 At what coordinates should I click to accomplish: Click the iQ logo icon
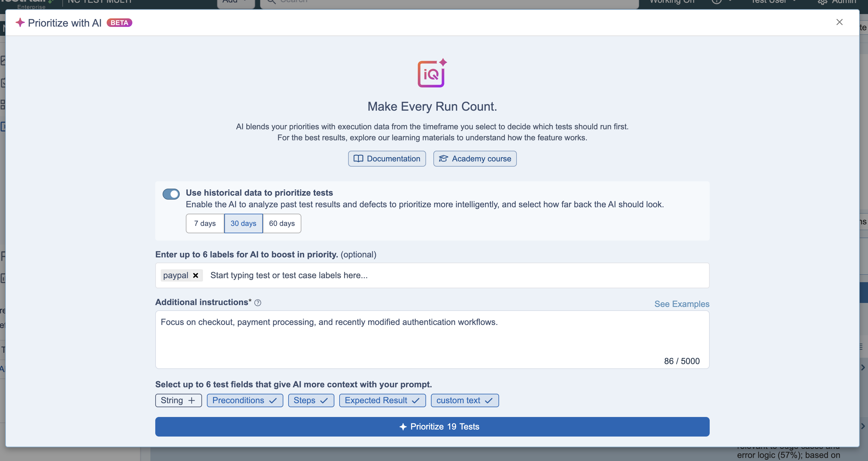tap(432, 73)
